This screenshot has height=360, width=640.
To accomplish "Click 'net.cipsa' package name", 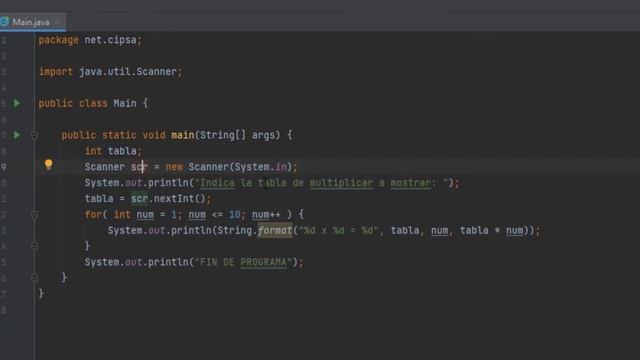I will (110, 40).
